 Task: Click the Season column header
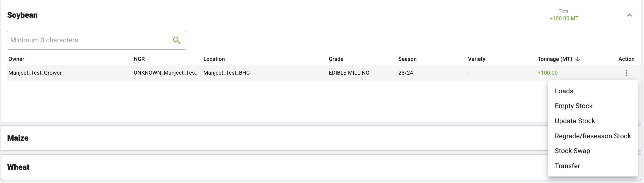407,59
